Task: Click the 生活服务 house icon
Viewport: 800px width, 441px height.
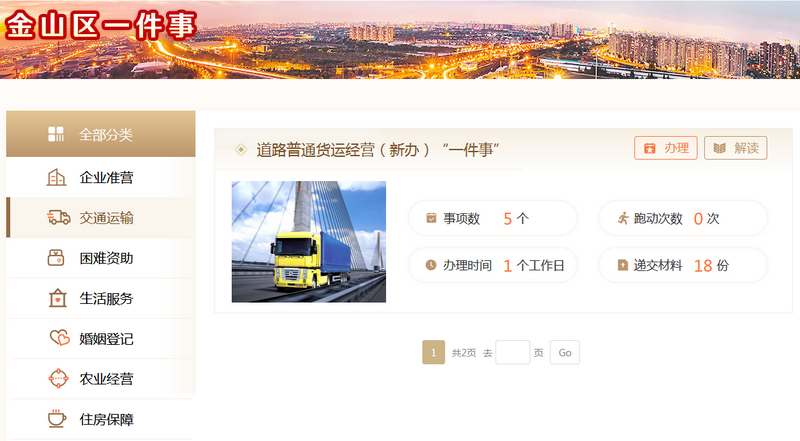Action: (x=58, y=298)
